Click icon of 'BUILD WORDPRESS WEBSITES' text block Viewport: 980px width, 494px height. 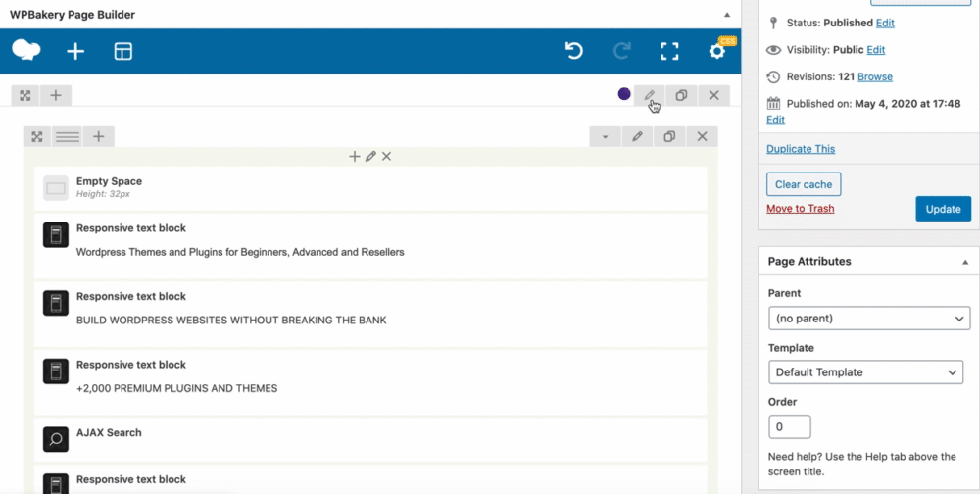[56, 303]
